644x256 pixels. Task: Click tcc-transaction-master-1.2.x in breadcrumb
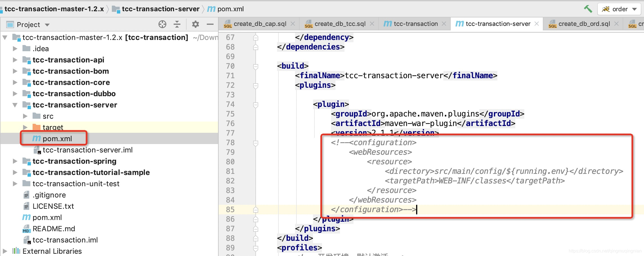[54, 9]
